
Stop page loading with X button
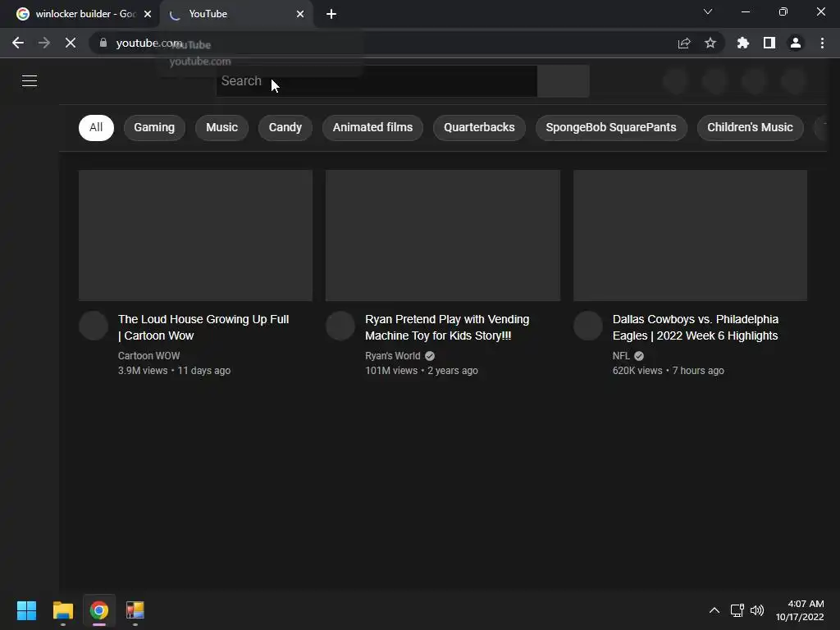pos(71,43)
